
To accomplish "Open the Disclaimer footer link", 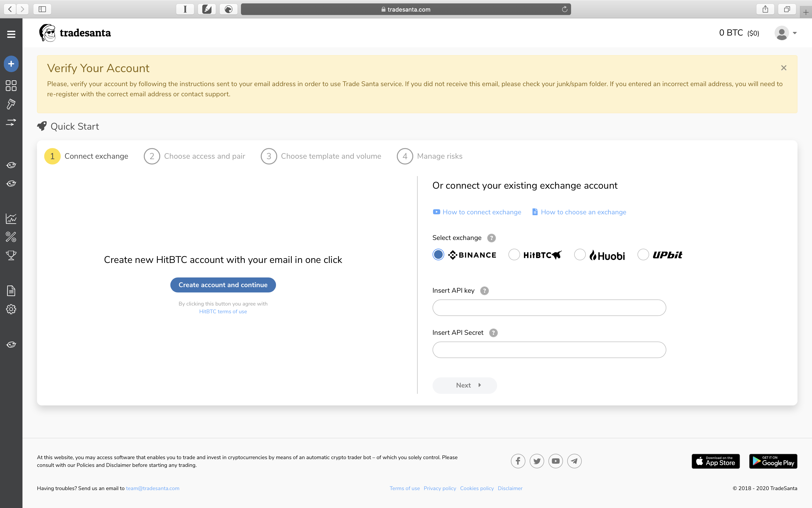I will (x=510, y=488).
